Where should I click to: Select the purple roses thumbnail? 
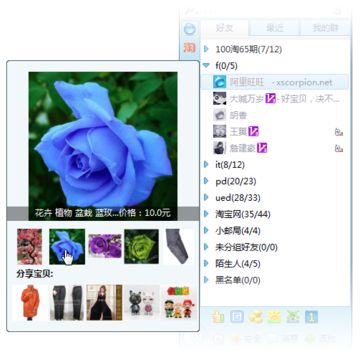(x=105, y=246)
